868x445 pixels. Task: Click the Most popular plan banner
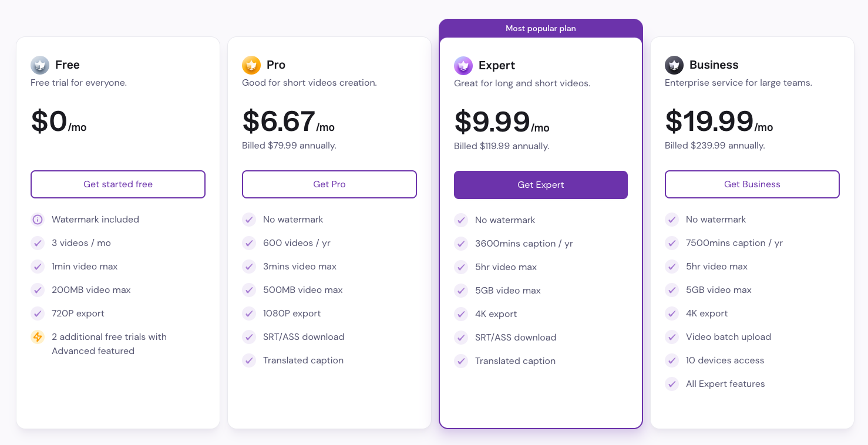coord(540,28)
